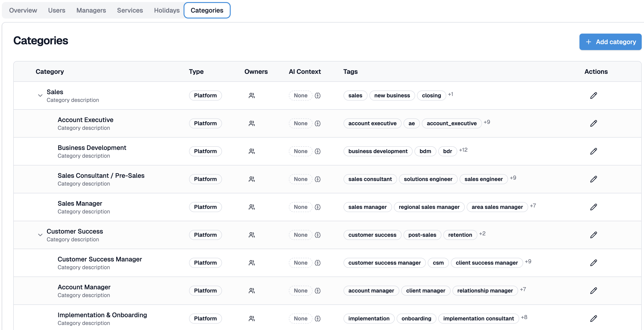Click the None AI context badge for Sales
The width and height of the screenshot is (644, 330).
pos(300,95)
